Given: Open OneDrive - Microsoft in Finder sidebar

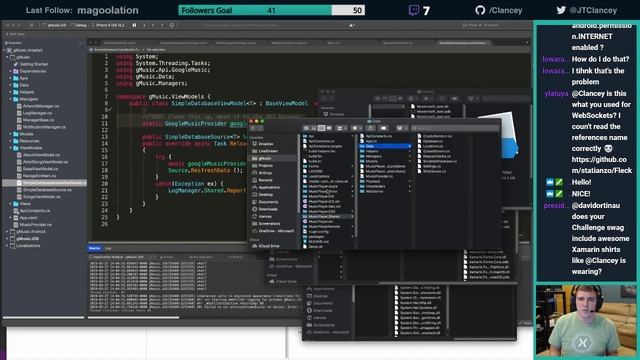Looking at the screenshot, I should (276, 231).
